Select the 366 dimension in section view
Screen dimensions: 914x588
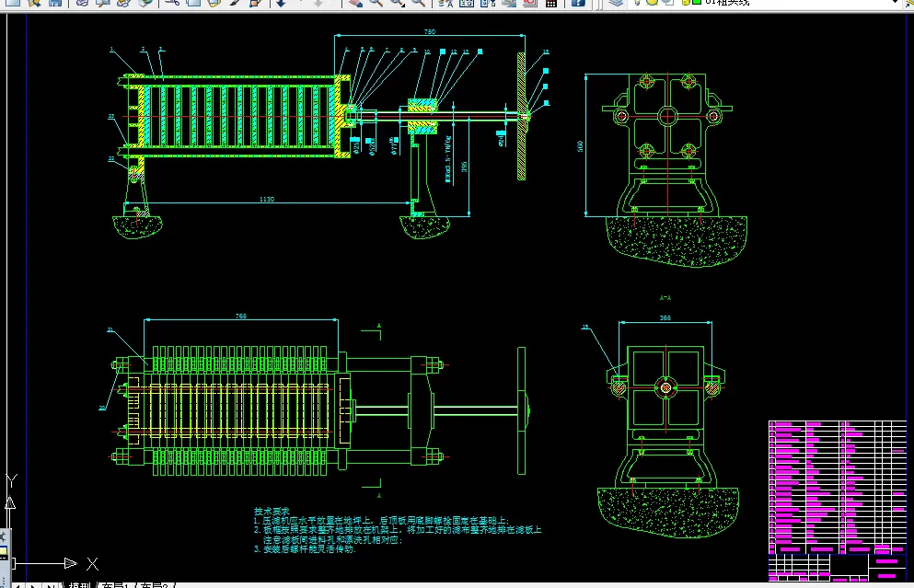[665, 318]
